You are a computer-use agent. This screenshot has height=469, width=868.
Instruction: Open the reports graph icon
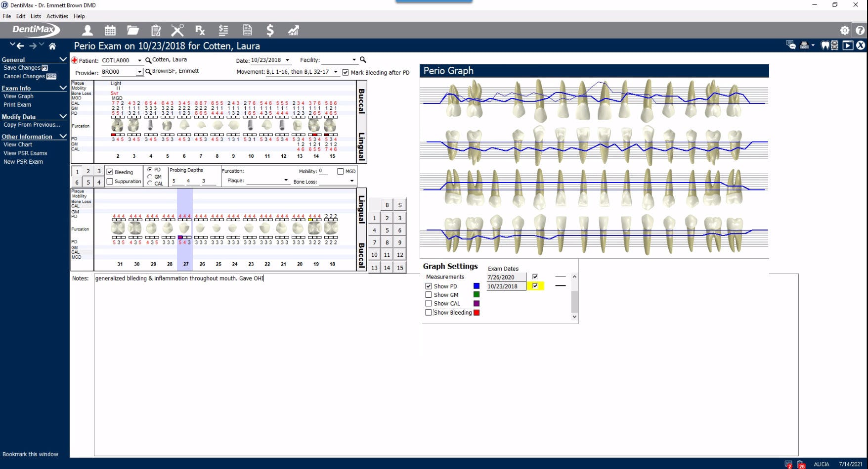tap(294, 30)
